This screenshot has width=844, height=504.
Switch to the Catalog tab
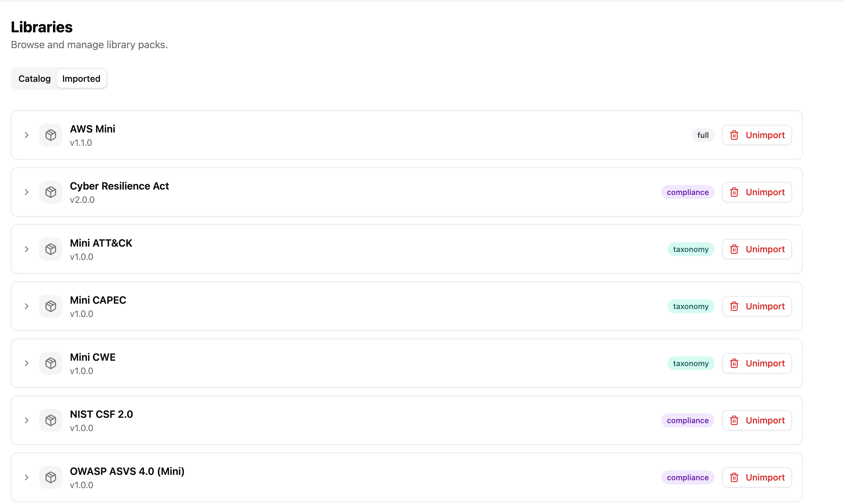34,79
